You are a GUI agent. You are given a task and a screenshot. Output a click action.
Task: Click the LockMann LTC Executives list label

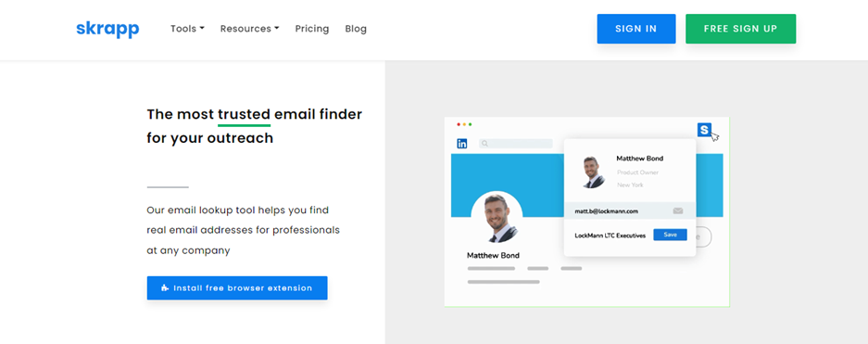click(610, 236)
